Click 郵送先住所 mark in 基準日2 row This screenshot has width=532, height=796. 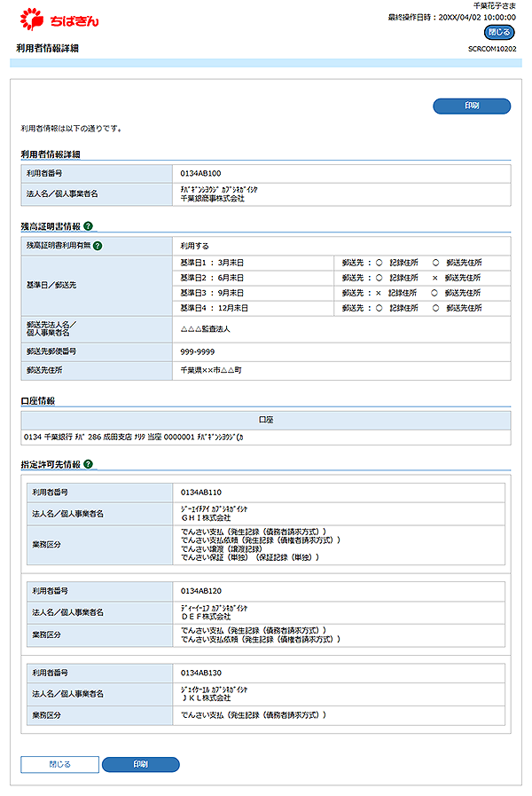pos(434,278)
